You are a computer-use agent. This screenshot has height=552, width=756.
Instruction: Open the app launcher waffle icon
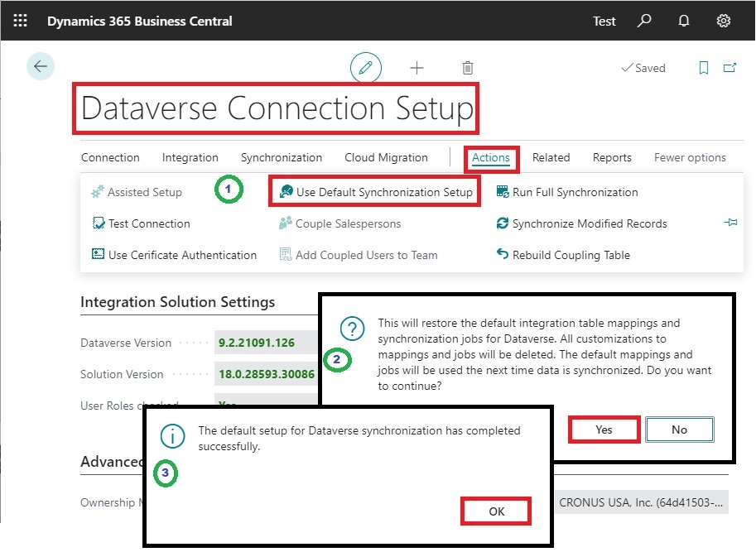pos(21,21)
